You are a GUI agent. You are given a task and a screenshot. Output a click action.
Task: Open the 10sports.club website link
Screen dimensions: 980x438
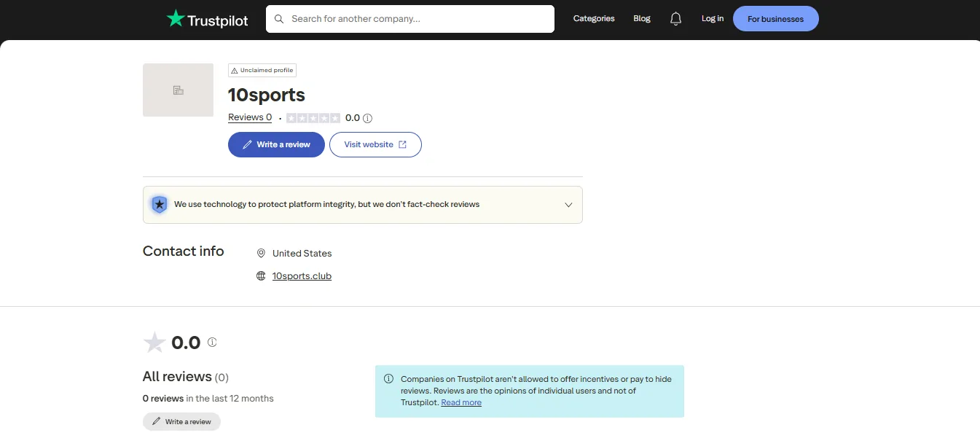click(x=302, y=276)
